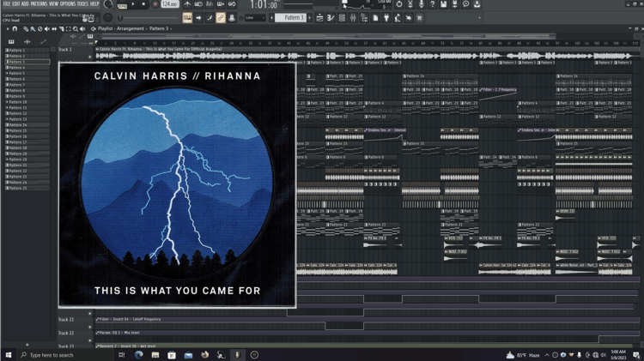Click the render audio file icon
Screen dimensions: 644x361
click(x=454, y=4)
